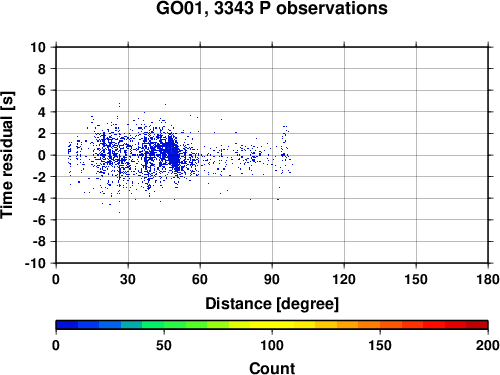The image size is (500, 375).
Task: Click the y-axis tick label '10'
Action: [x=38, y=47]
